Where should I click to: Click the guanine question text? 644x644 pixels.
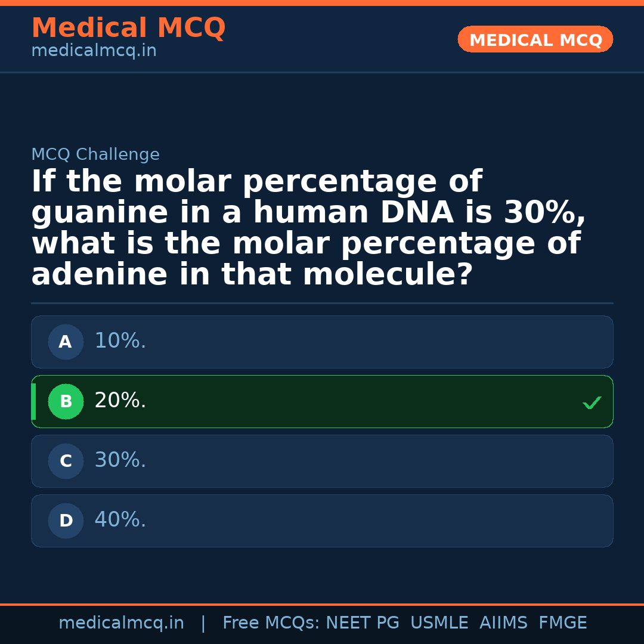[308, 228]
